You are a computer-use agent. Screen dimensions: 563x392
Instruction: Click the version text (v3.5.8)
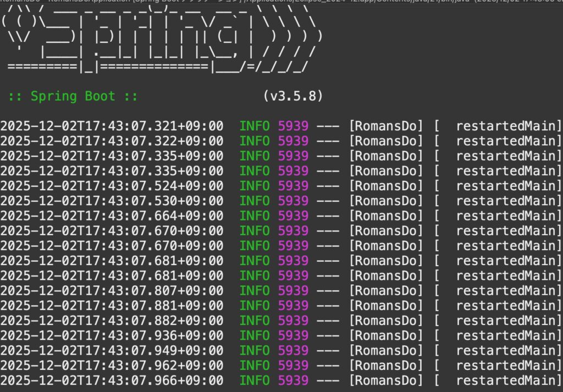(x=292, y=96)
